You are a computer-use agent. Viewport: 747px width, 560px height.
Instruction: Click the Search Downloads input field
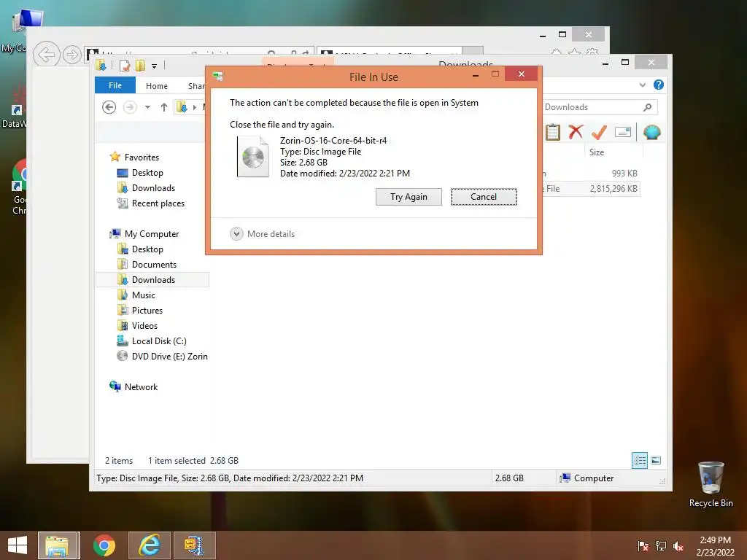(592, 107)
